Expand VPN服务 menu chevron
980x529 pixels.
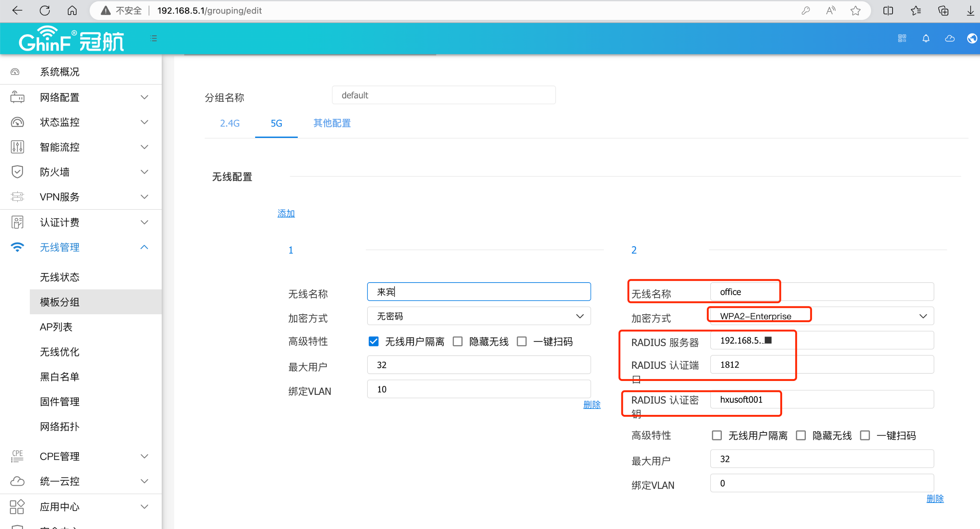click(144, 197)
